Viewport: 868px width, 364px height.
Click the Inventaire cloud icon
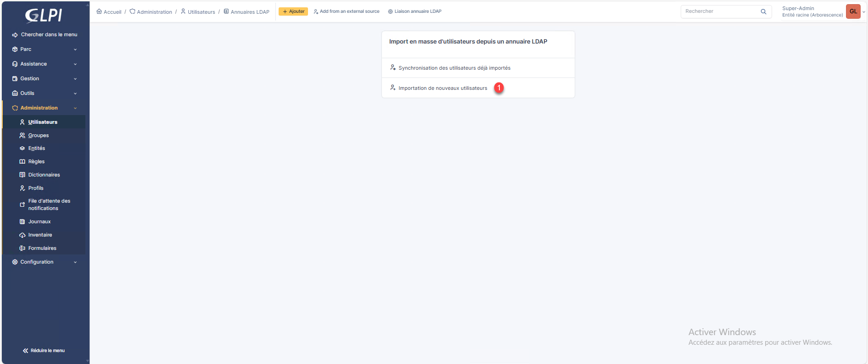[22, 235]
